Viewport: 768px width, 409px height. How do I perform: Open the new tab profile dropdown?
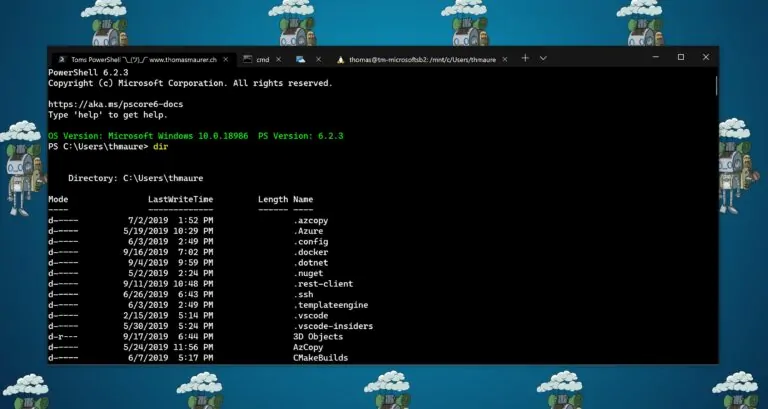pos(543,58)
